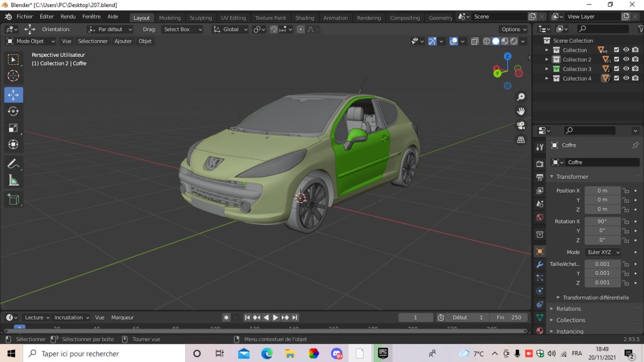Switch to rendered viewport shading
The width and height of the screenshot is (644, 362).
click(514, 41)
